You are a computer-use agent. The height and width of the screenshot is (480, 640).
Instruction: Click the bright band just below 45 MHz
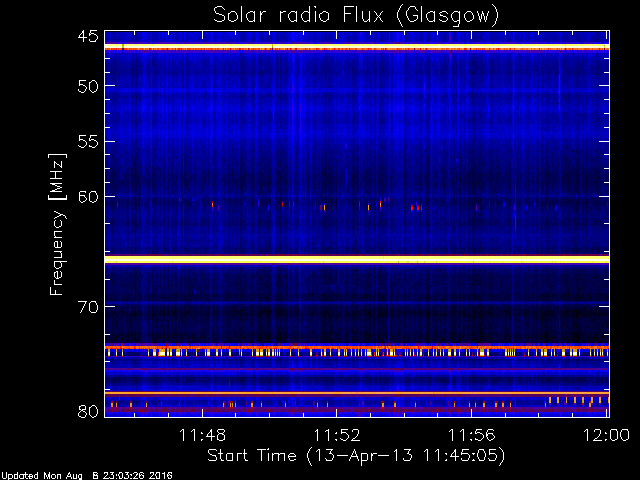357,47
